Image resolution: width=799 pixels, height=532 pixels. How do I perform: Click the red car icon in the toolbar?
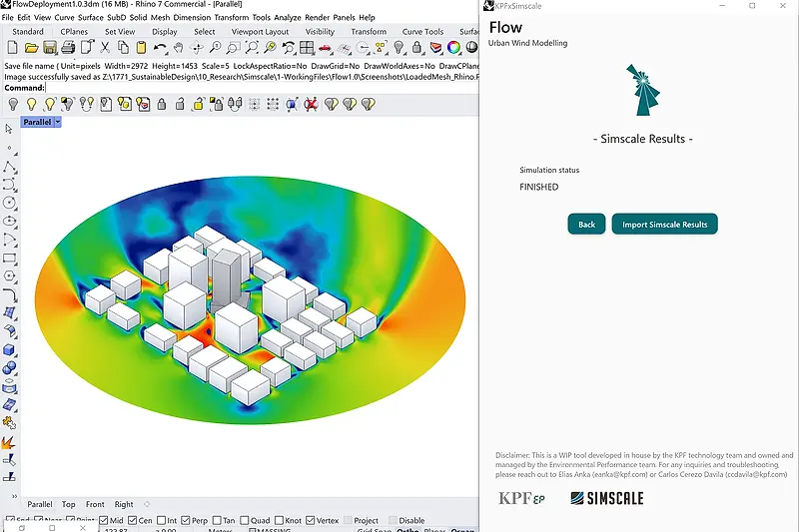click(325, 48)
